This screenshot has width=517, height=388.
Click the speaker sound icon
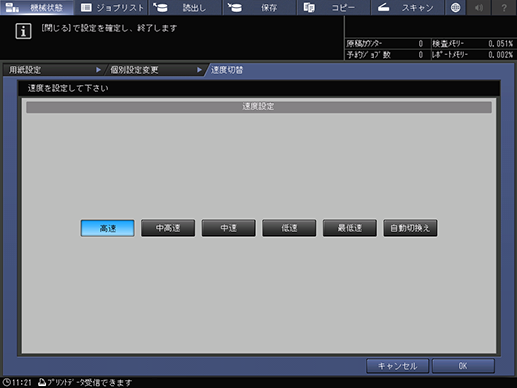click(x=479, y=7)
